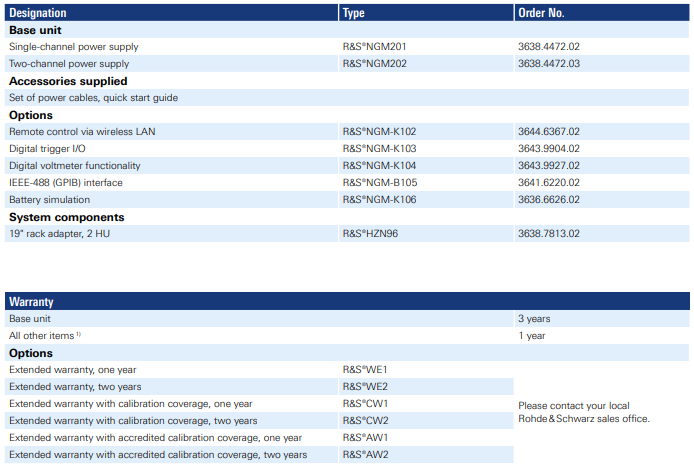Click type R&S AW1
Viewport: 694px width, 467px height.
pos(365,438)
